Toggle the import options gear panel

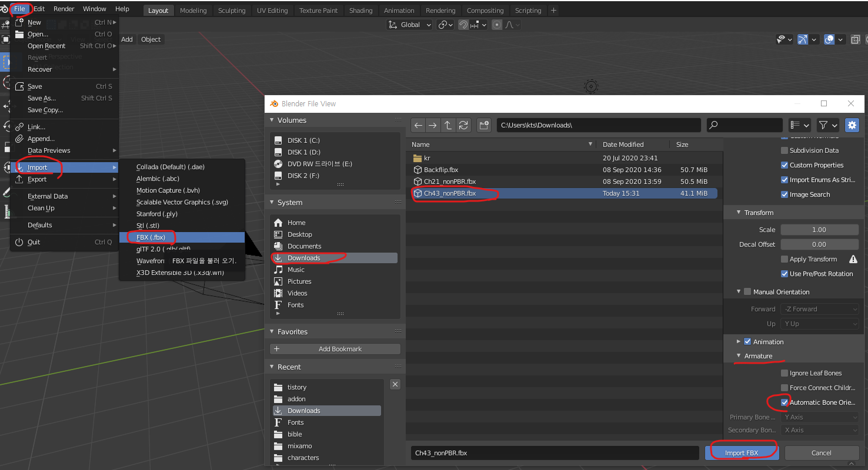[x=852, y=125]
